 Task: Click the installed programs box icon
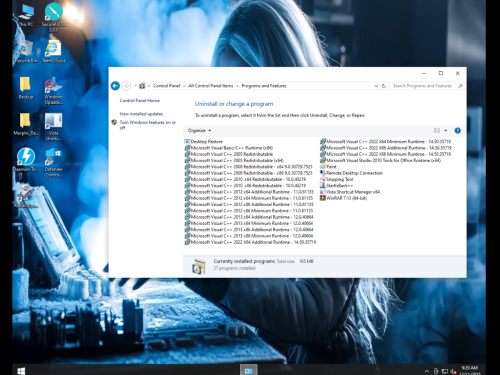tap(199, 266)
